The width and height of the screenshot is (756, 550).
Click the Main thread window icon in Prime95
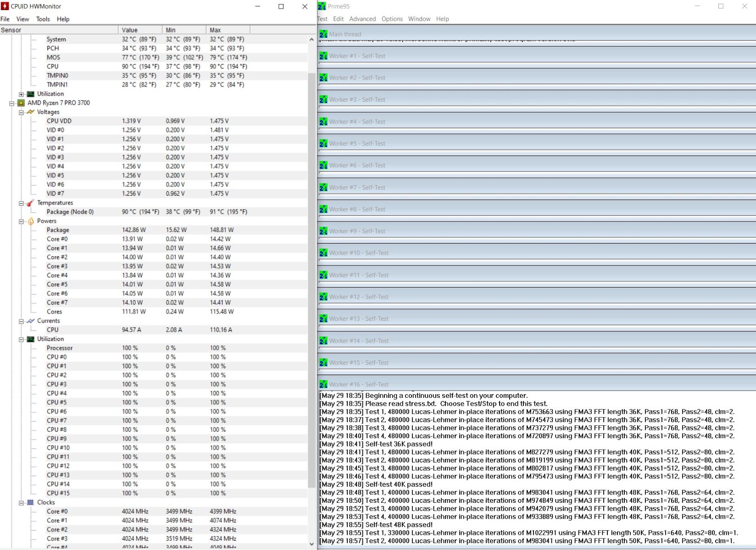pyautogui.click(x=323, y=34)
